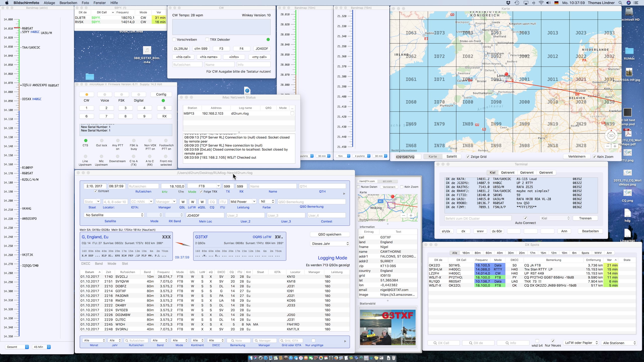Open the 3B8_G3TXF_80m.m4a audio file icon
The image size is (644, 362).
[147, 50]
